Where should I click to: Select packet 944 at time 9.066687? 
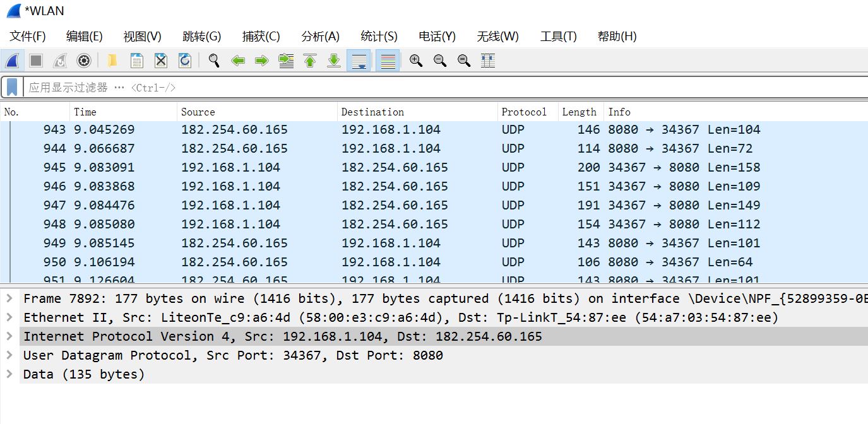tap(434, 148)
